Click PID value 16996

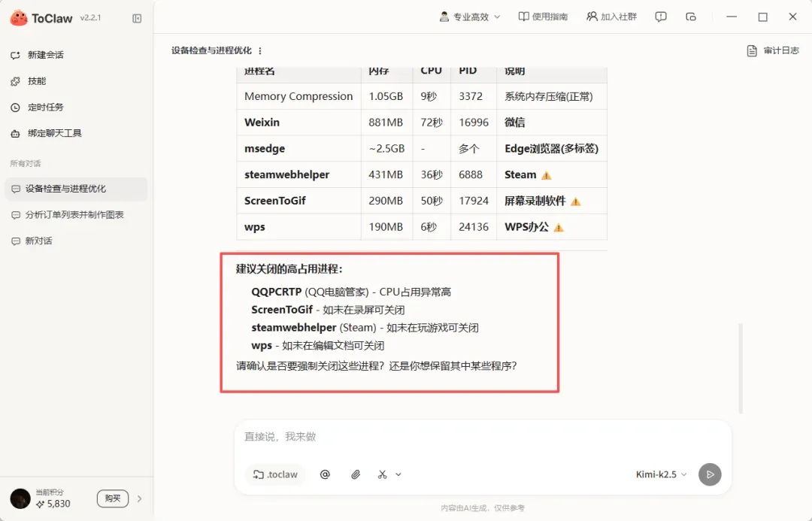point(474,123)
